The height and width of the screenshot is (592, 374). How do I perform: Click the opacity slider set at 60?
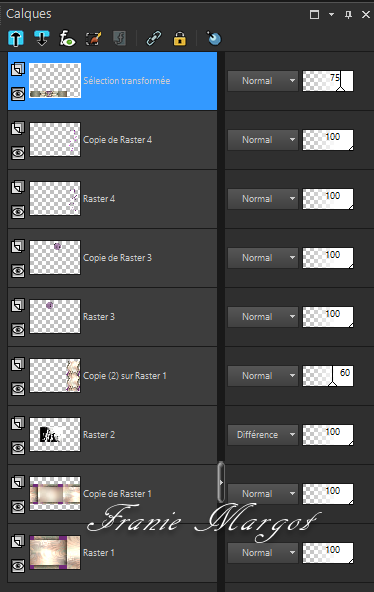point(328,376)
